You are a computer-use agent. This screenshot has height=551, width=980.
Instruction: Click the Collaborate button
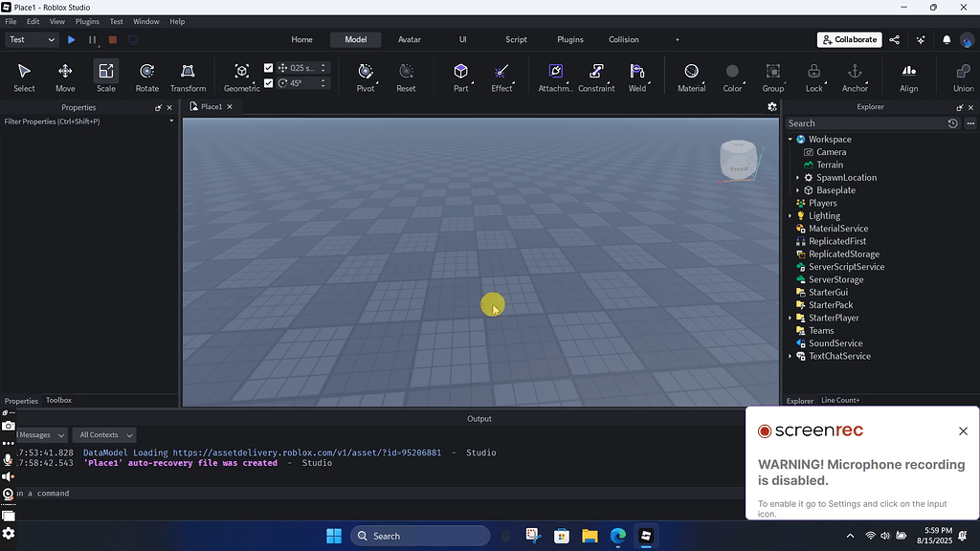coord(850,39)
